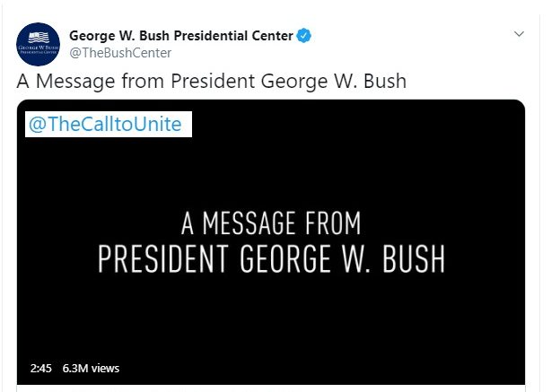Click the tweet text about President Bush's message

tap(212, 82)
